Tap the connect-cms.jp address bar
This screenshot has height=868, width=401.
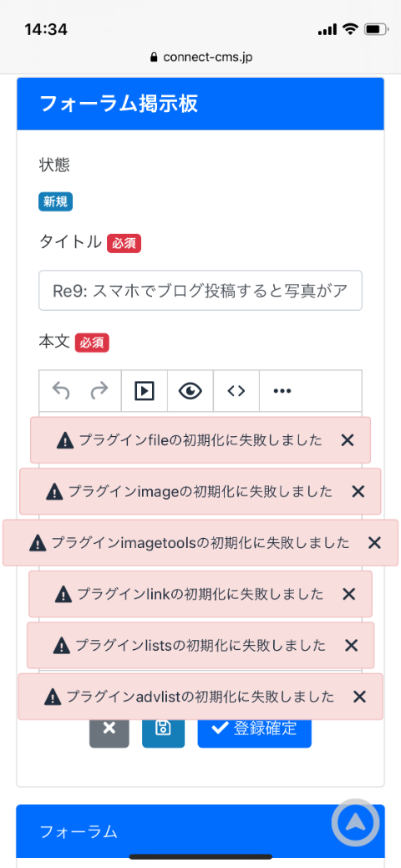pos(202,57)
